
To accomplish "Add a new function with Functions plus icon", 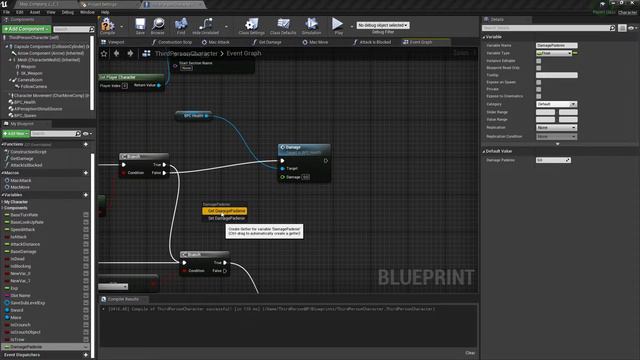I will pos(86,144).
